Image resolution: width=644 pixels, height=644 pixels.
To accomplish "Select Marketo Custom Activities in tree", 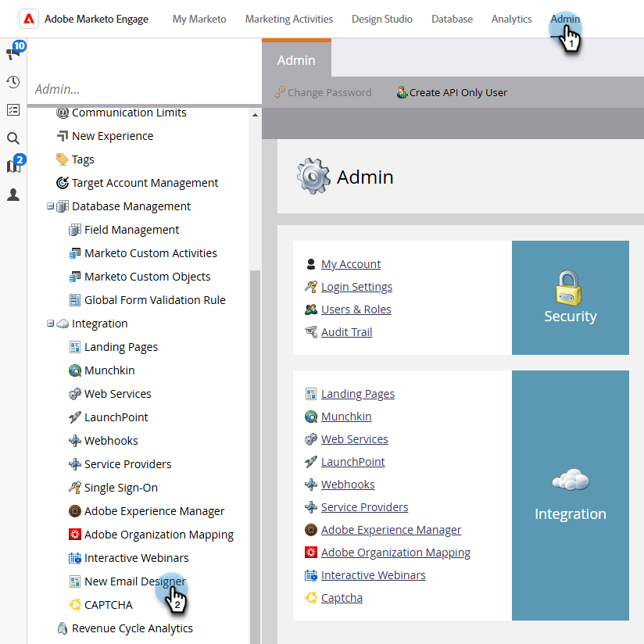I will pyautogui.click(x=151, y=253).
